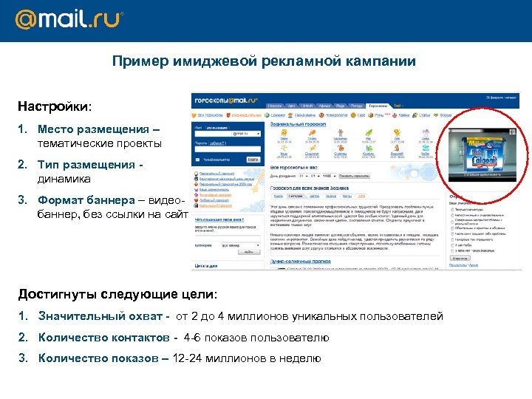Viewport: 532px width, 399px height.
Task: Select the fifth poll radio option
Action: [452, 233]
